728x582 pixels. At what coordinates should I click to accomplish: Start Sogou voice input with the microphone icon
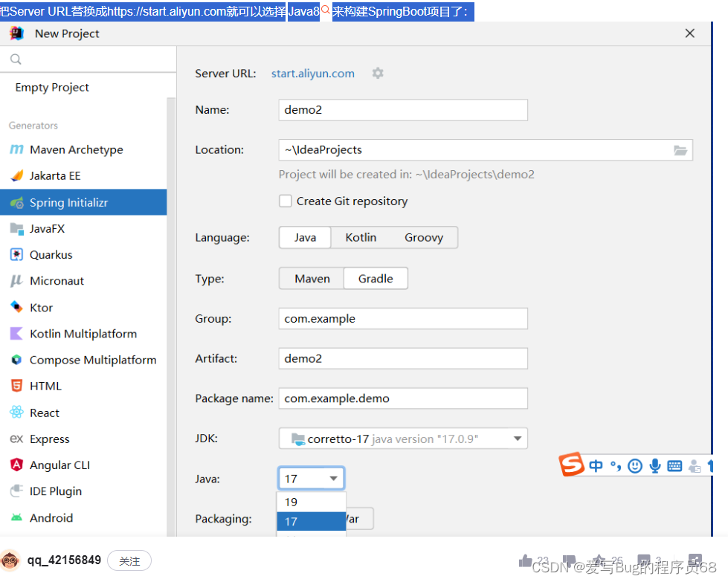pyautogui.click(x=654, y=465)
